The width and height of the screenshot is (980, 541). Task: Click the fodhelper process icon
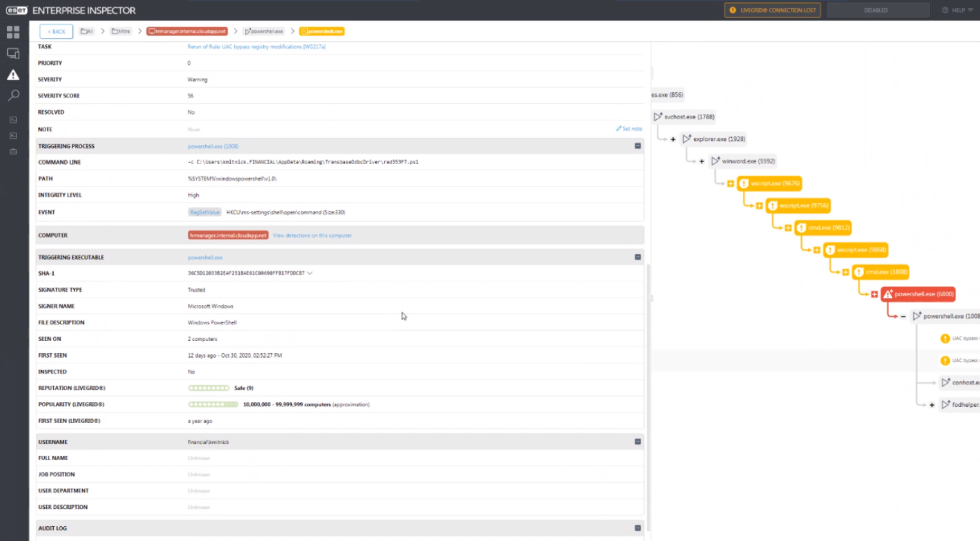click(945, 404)
